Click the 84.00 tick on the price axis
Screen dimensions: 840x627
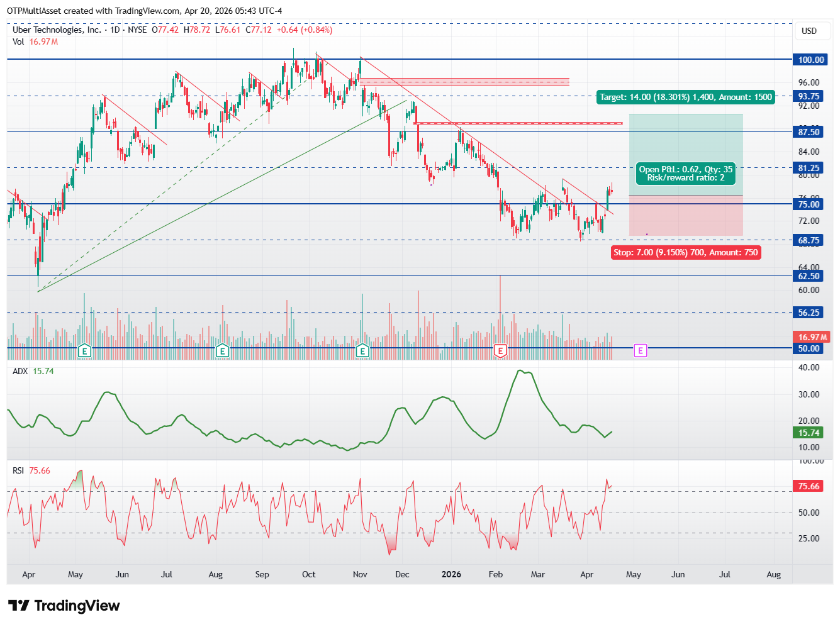click(x=809, y=152)
